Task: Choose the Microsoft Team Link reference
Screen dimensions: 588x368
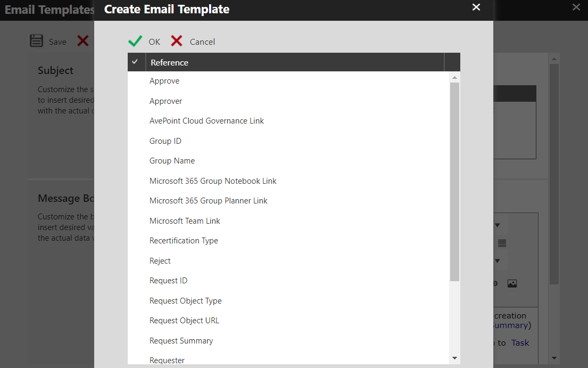Action: (x=185, y=220)
